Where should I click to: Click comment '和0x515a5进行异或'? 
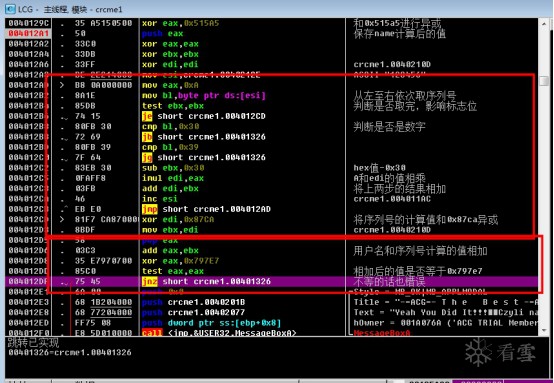(397, 23)
